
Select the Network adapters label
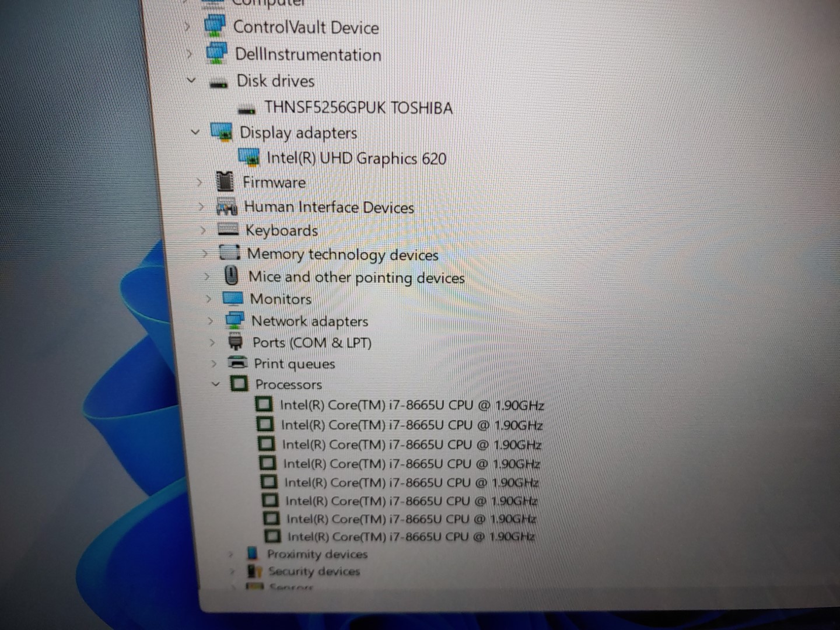[x=310, y=321]
